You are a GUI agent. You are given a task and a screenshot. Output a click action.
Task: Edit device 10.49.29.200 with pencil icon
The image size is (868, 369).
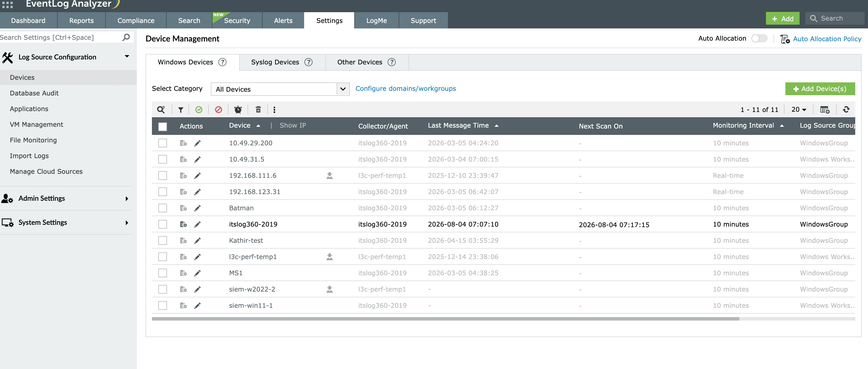197,143
